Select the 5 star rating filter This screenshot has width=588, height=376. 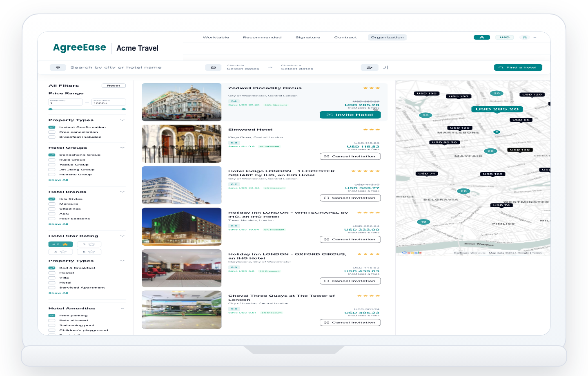(x=89, y=252)
